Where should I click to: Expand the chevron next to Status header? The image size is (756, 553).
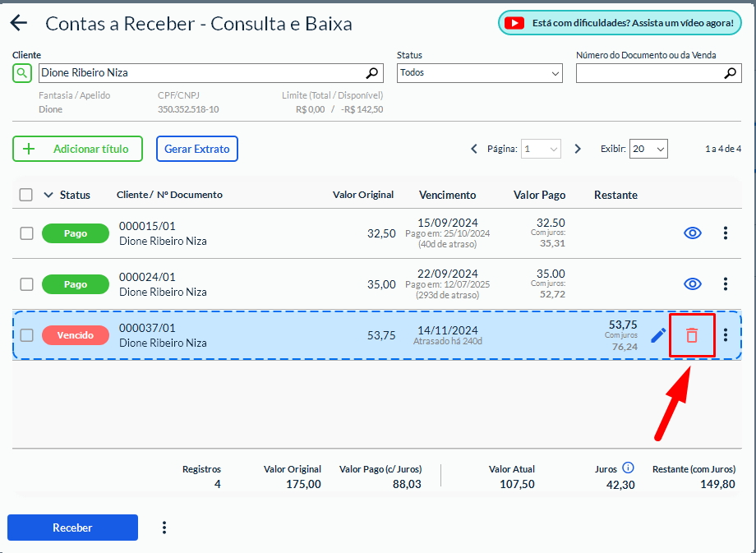[48, 195]
